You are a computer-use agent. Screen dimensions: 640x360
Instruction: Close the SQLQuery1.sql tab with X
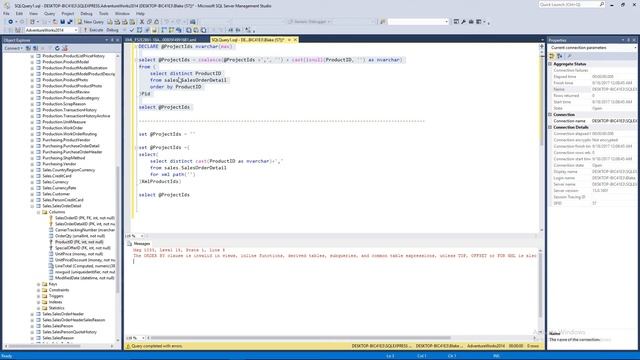pyautogui.click(x=295, y=40)
